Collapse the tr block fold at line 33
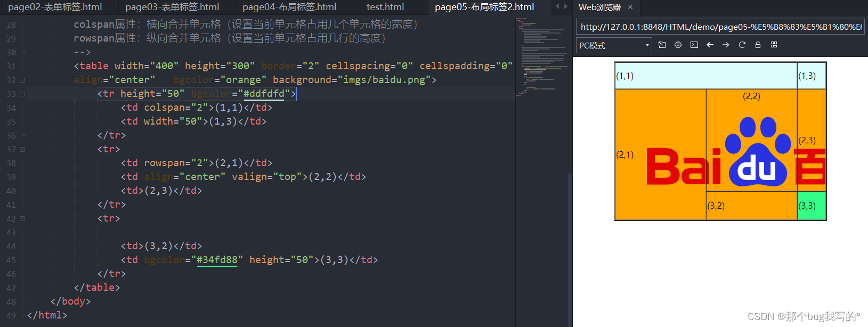Screen dimensions: 868x327 (22, 94)
